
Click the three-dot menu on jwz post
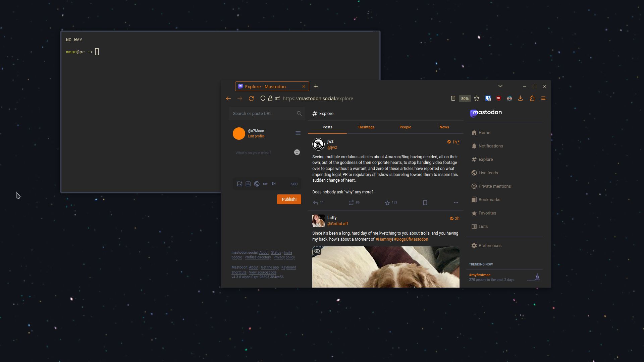[x=456, y=203]
